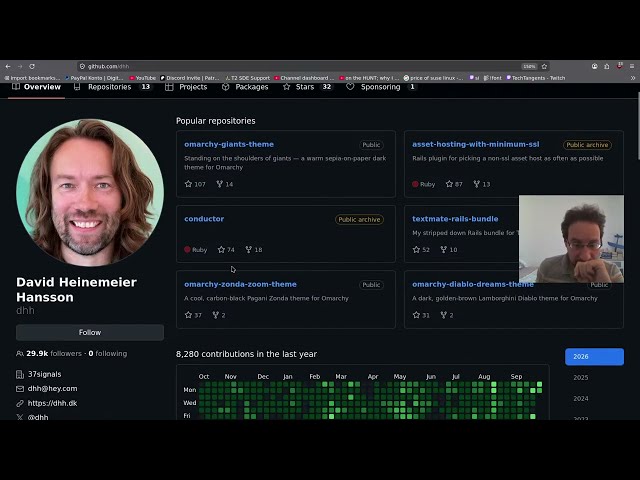This screenshot has height=480, width=640.
Task: Click the profile avatar photo
Action: (x=90, y=193)
